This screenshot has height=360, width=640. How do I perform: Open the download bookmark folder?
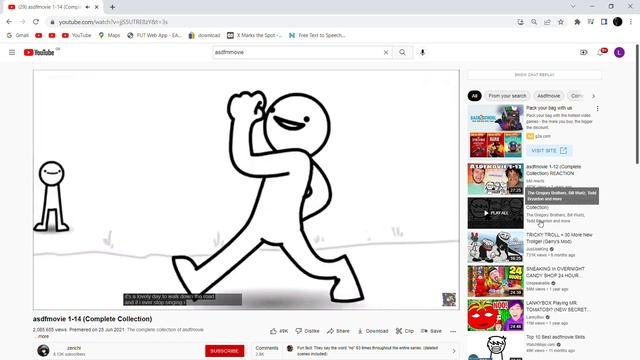click(204, 36)
